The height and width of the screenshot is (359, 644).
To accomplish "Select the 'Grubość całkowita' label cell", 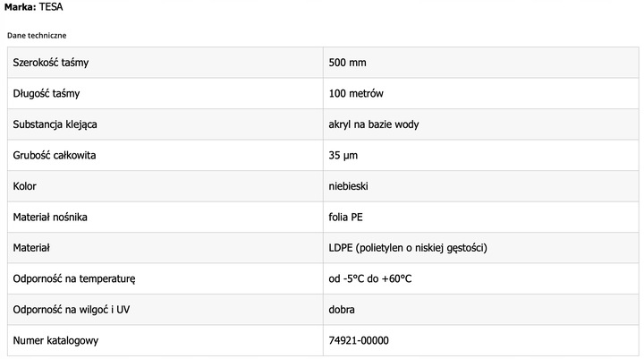I will tap(55, 155).
